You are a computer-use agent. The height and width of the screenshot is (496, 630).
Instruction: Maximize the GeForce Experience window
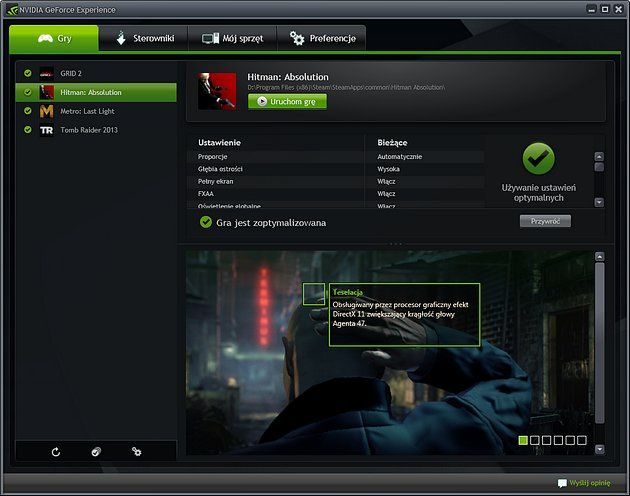tap(605, 9)
